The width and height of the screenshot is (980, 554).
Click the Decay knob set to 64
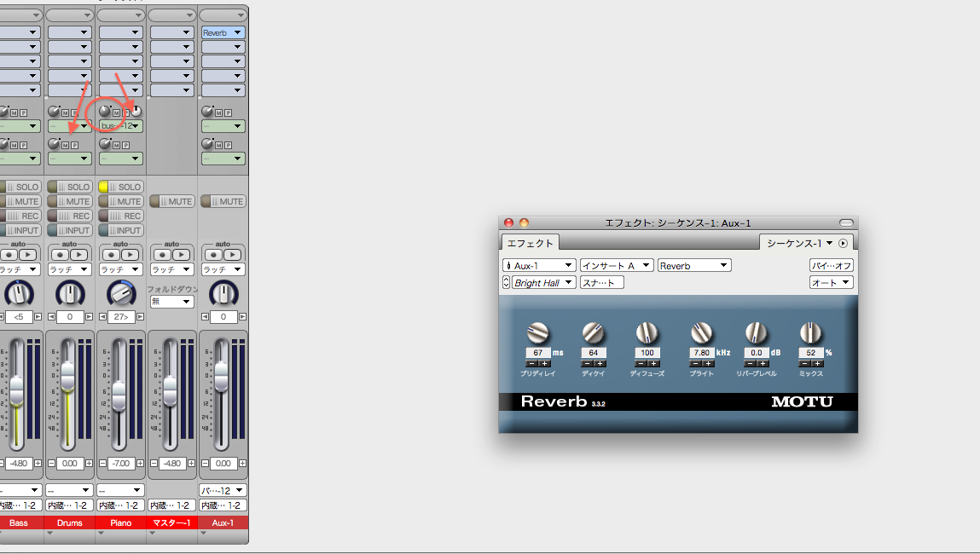593,333
